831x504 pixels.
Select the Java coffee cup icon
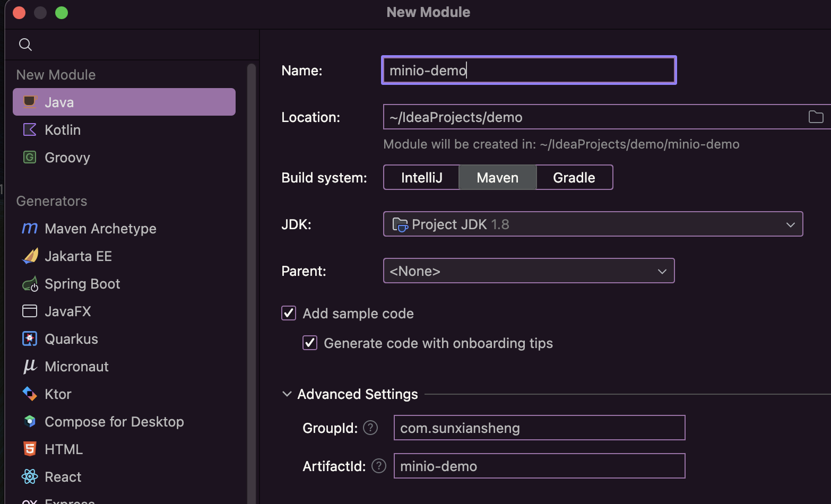pos(30,101)
